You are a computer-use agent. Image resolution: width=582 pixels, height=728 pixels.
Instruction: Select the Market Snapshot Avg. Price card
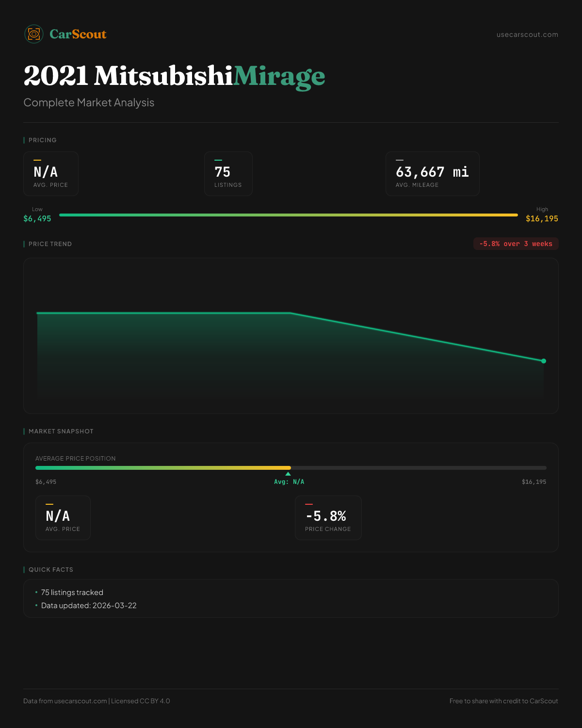(x=63, y=518)
